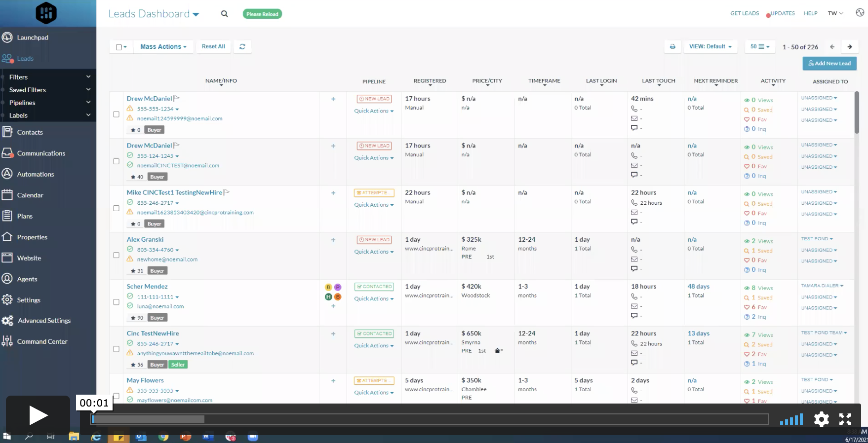Check the Scher Mendez lead checkbox
The width and height of the screenshot is (868, 443).
117,302
